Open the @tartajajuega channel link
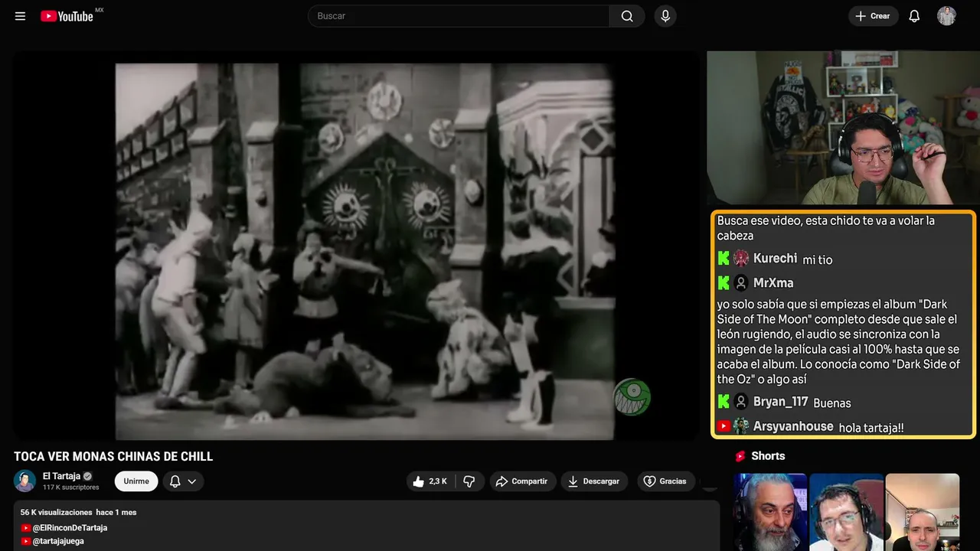This screenshot has width=980, height=551. pyautogui.click(x=58, y=541)
